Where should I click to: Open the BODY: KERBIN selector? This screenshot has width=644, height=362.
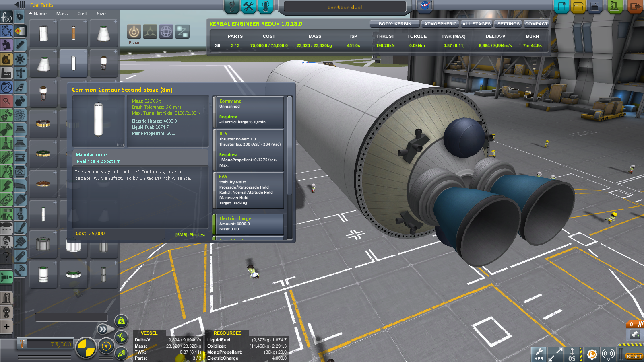(395, 24)
